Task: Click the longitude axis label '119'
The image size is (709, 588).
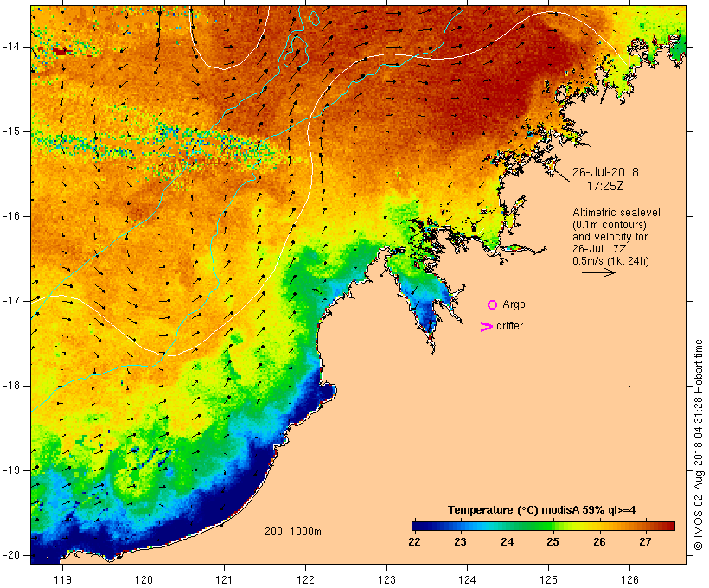Action: coord(62,580)
